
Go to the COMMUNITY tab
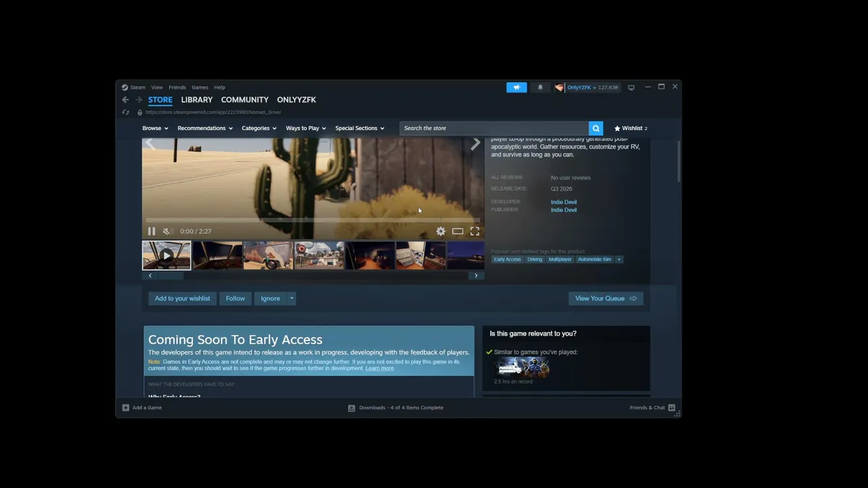245,100
